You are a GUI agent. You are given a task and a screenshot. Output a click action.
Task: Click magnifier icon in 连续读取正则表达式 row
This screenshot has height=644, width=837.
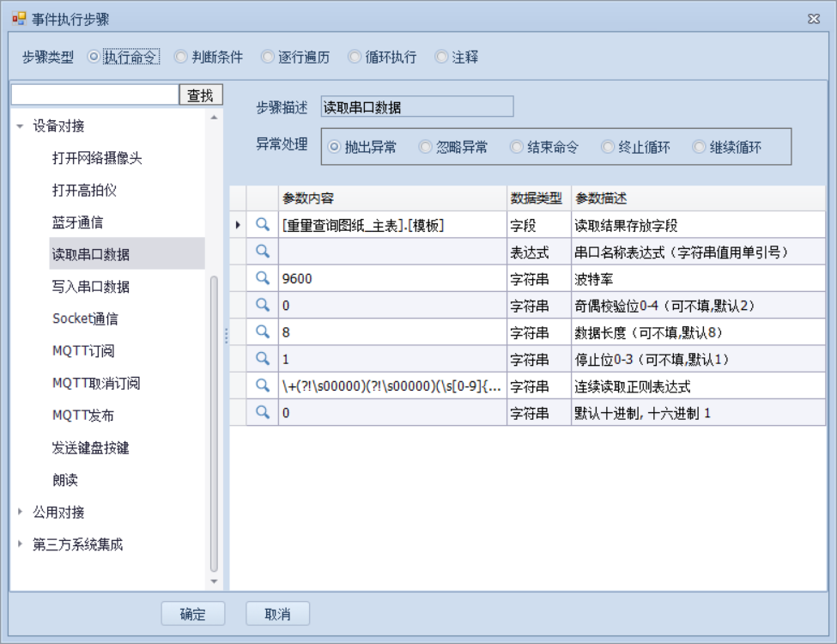point(263,386)
